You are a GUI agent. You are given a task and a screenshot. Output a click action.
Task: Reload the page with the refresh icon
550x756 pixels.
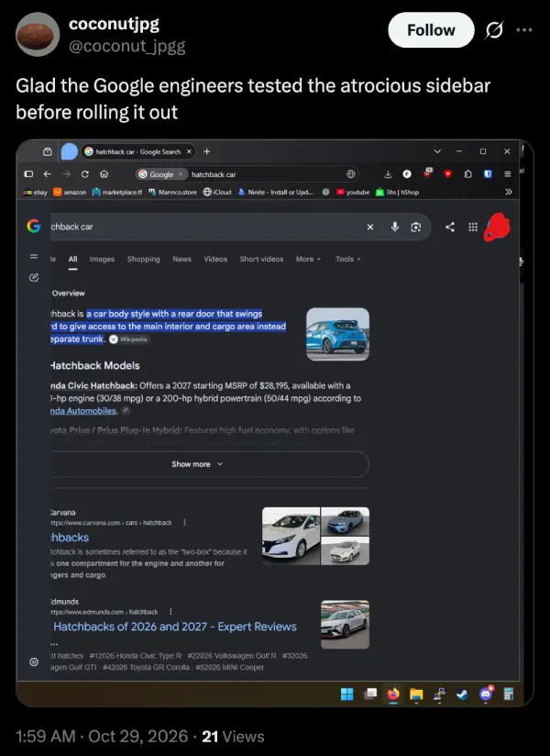[84, 174]
